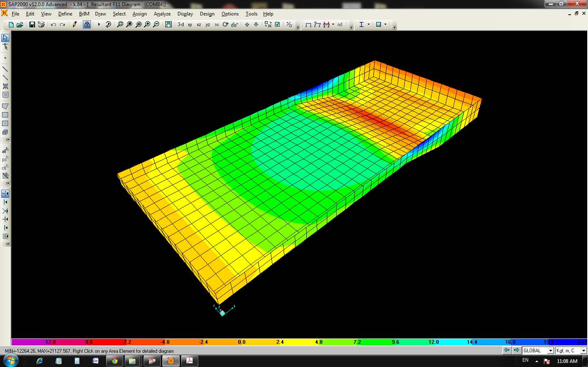The height and width of the screenshot is (367, 588).
Task: Toggle the Snap to Points and Grid icon
Action: (x=5, y=193)
